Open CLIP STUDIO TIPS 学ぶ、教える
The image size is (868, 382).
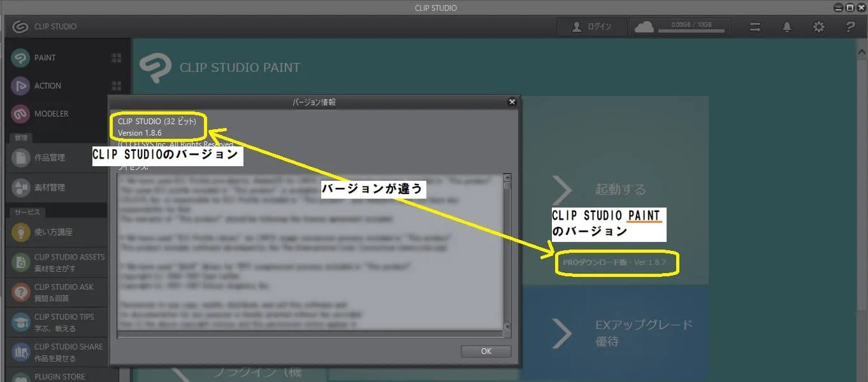pos(56,322)
